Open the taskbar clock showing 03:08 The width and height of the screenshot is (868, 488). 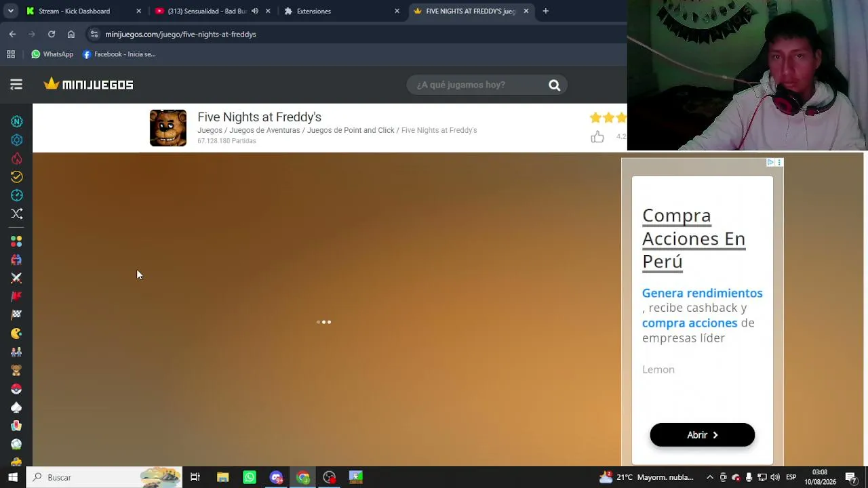pos(820,477)
